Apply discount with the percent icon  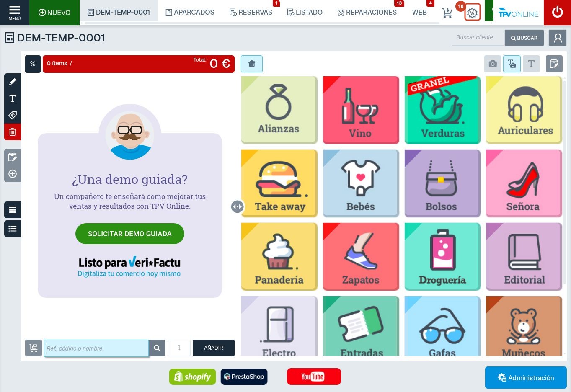tap(33, 64)
